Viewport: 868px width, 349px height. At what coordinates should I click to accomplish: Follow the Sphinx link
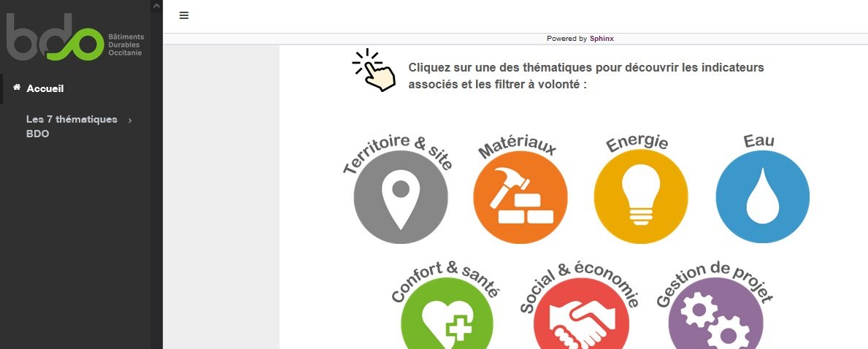tap(602, 39)
